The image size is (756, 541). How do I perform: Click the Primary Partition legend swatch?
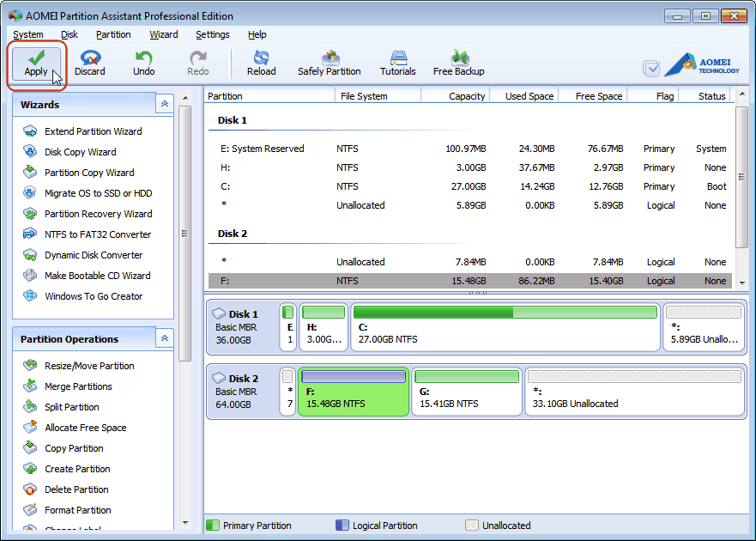point(212,525)
